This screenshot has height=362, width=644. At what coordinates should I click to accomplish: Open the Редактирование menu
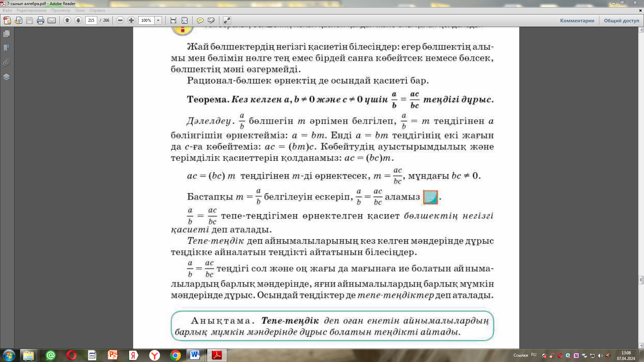click(x=32, y=10)
